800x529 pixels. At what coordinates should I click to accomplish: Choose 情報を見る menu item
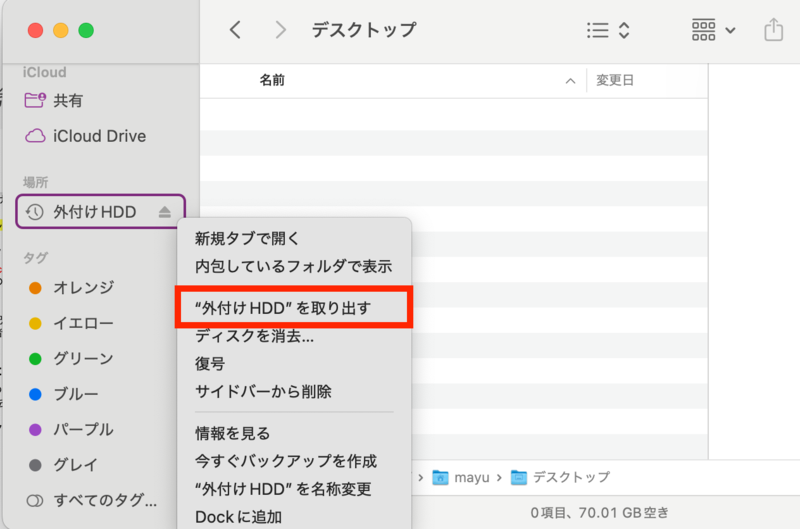[294, 434]
